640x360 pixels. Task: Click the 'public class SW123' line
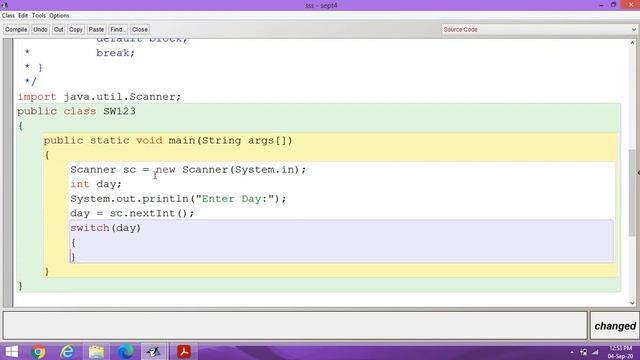click(76, 111)
